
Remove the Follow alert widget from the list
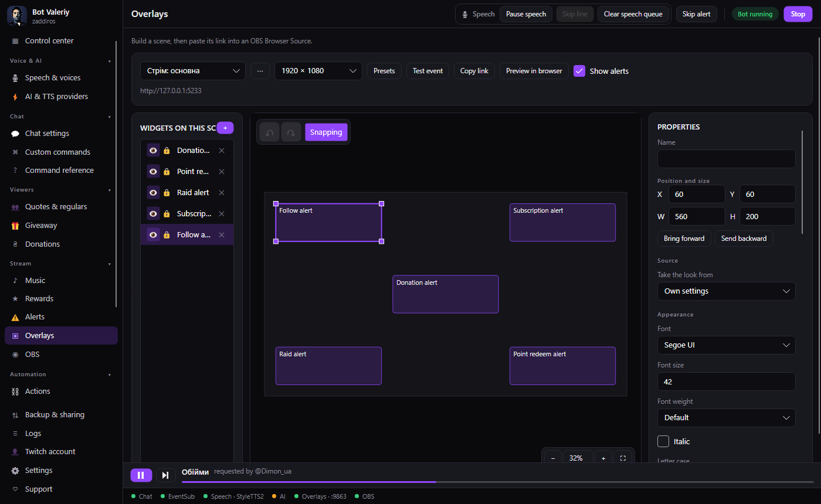(x=222, y=235)
